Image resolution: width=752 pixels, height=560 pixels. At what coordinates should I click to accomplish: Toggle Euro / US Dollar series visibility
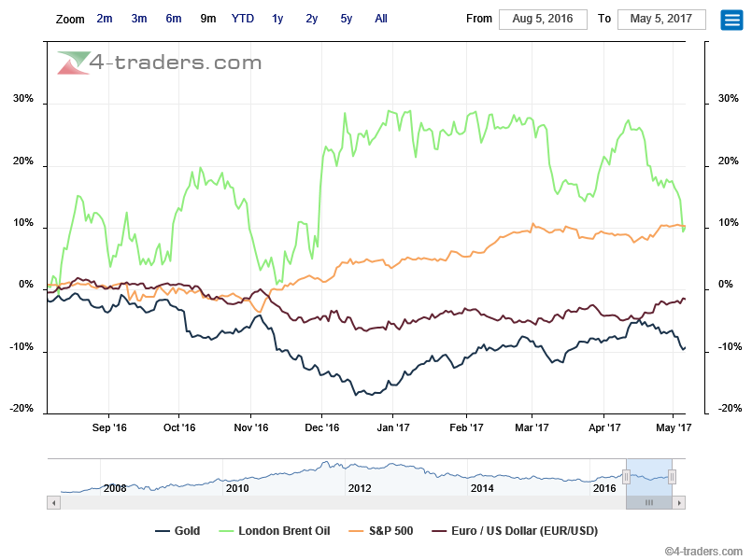click(515, 531)
